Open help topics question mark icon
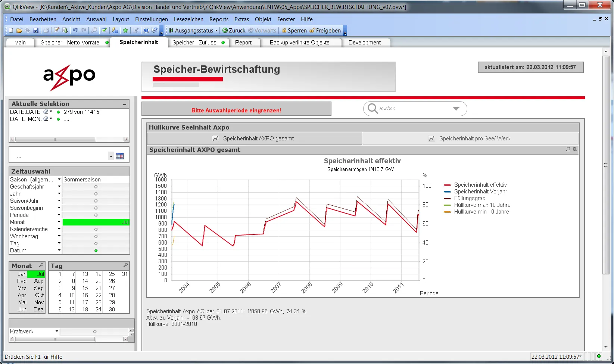This screenshot has height=364, width=614. click(146, 30)
